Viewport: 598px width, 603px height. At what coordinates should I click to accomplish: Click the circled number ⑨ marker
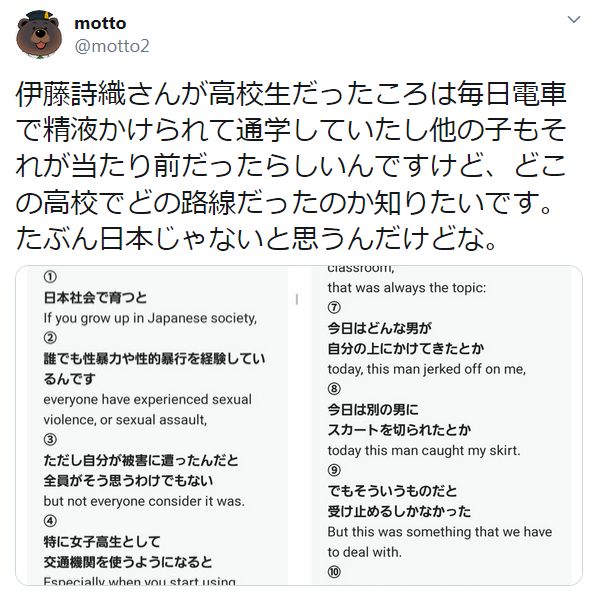(x=334, y=470)
